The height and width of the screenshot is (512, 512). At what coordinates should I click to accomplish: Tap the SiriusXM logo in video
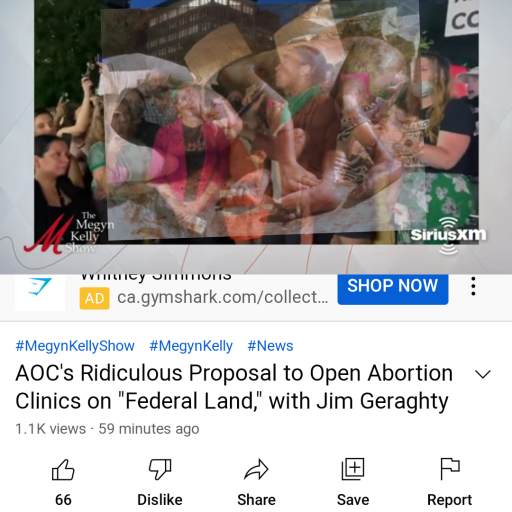(448, 235)
